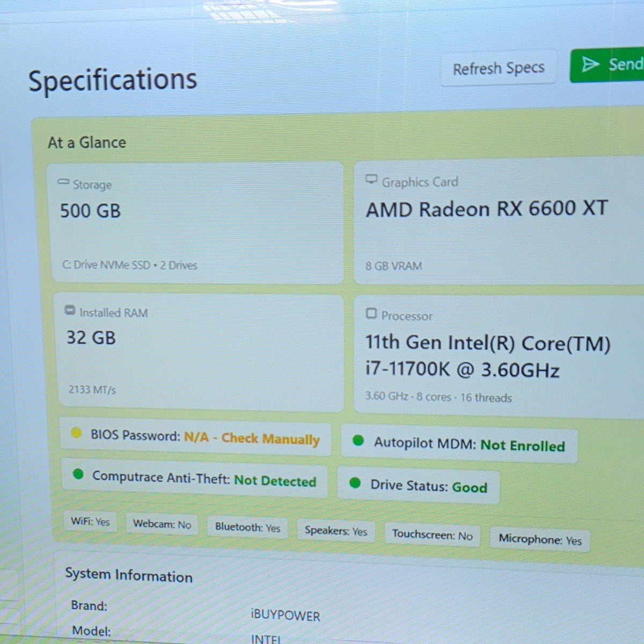Image resolution: width=644 pixels, height=644 pixels.
Task: Click the '2133 MT/s' RAM speed text
Action: [92, 390]
